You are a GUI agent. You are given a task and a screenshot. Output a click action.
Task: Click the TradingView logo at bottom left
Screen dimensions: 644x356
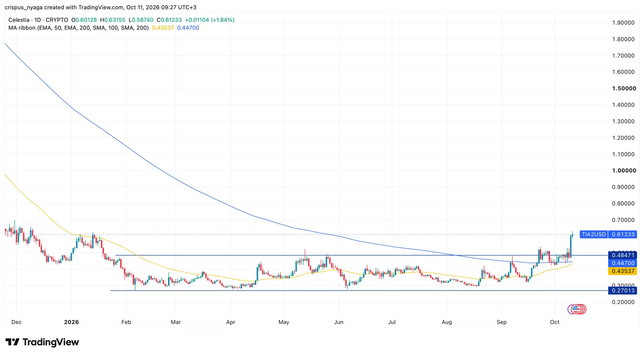pyautogui.click(x=42, y=342)
